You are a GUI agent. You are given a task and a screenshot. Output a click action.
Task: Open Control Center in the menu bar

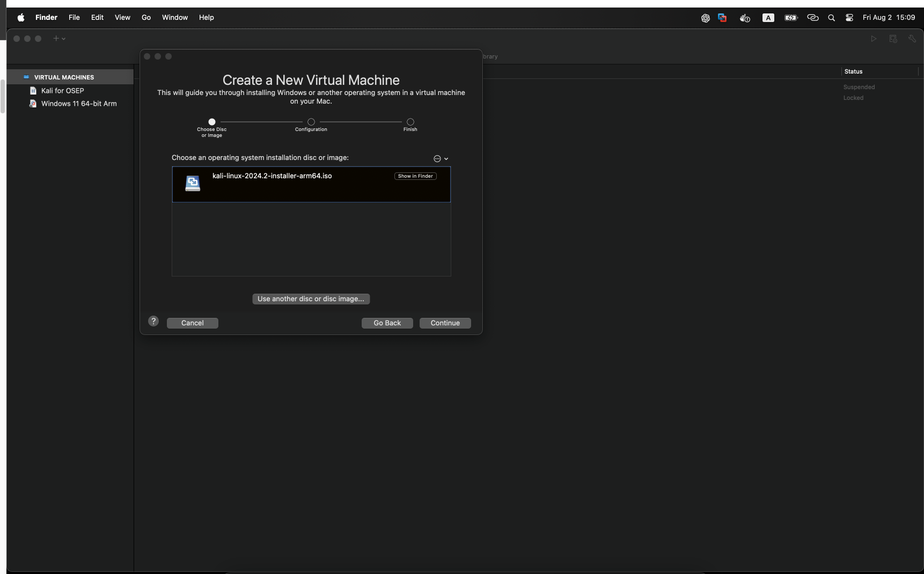pos(849,18)
